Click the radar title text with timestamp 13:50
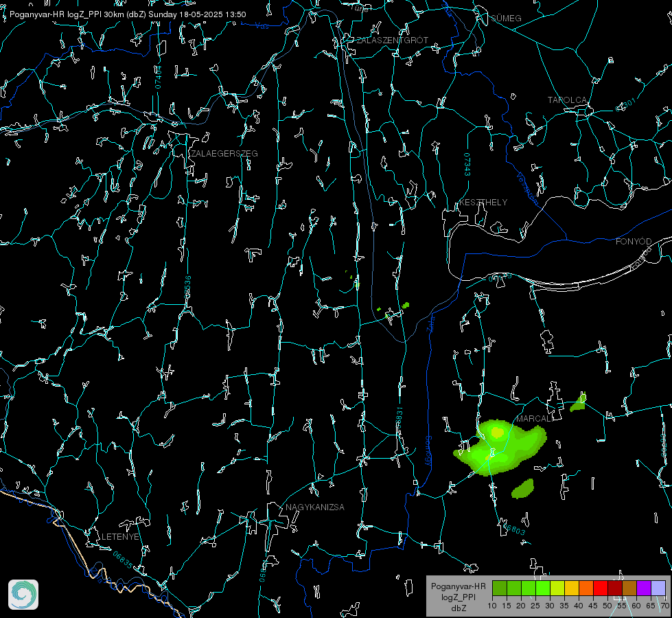This screenshot has width=672, height=618. (128, 14)
